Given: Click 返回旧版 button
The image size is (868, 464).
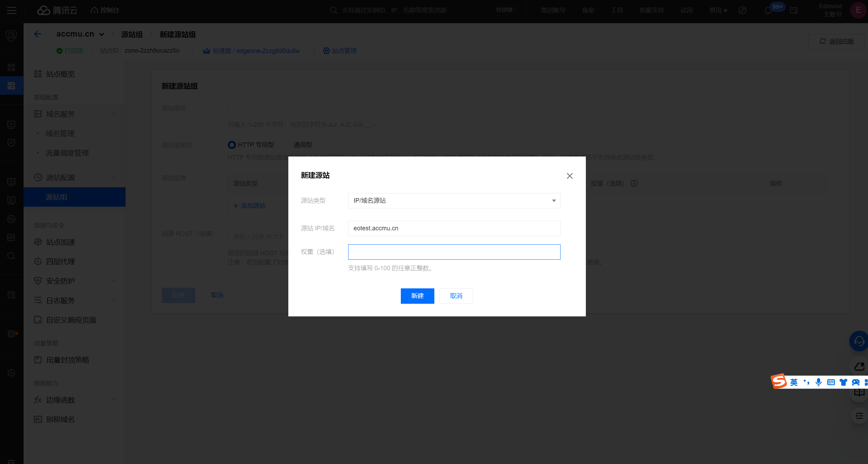Looking at the screenshot, I should 837,41.
